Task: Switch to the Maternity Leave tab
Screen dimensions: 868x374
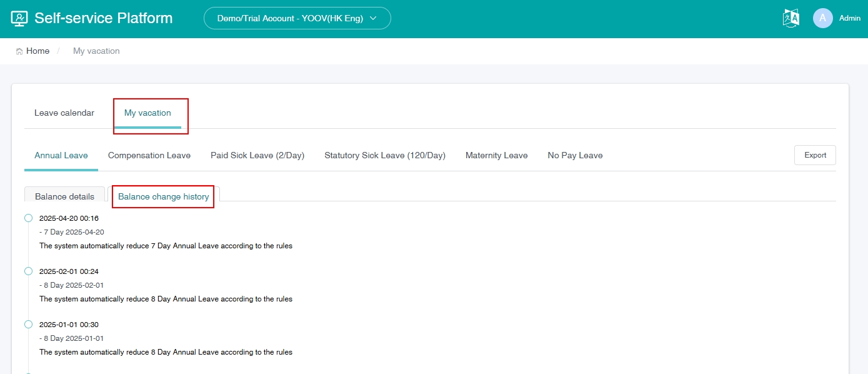Action: click(497, 156)
